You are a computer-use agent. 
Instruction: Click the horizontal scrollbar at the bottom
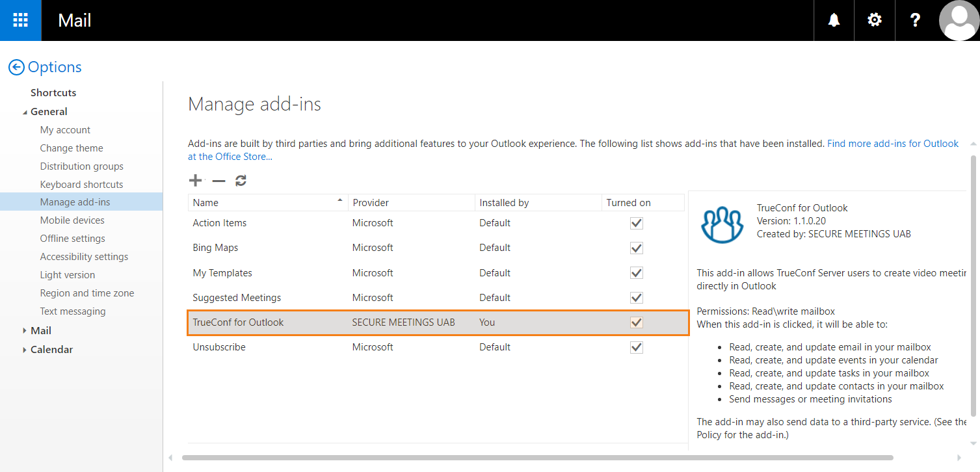[537, 458]
